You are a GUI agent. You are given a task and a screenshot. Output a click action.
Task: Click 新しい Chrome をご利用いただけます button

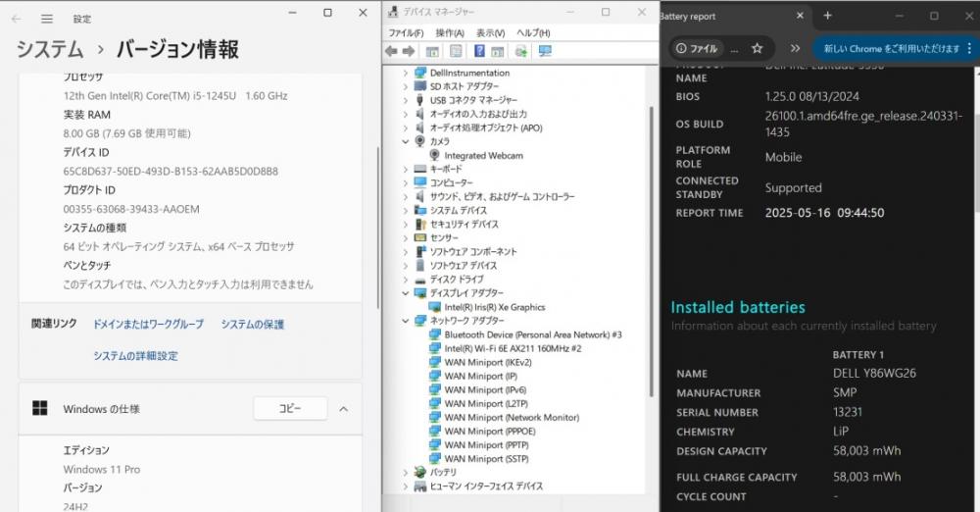890,48
